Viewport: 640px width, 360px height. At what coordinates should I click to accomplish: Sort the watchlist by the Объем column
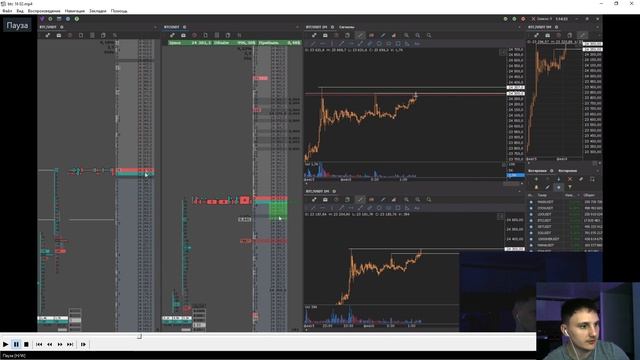click(589, 196)
